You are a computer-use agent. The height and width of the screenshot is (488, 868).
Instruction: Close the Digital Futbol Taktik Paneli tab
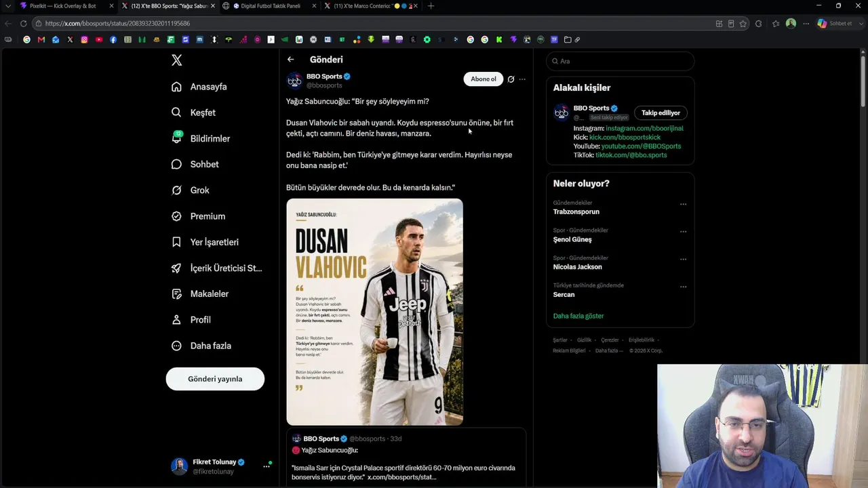click(315, 6)
